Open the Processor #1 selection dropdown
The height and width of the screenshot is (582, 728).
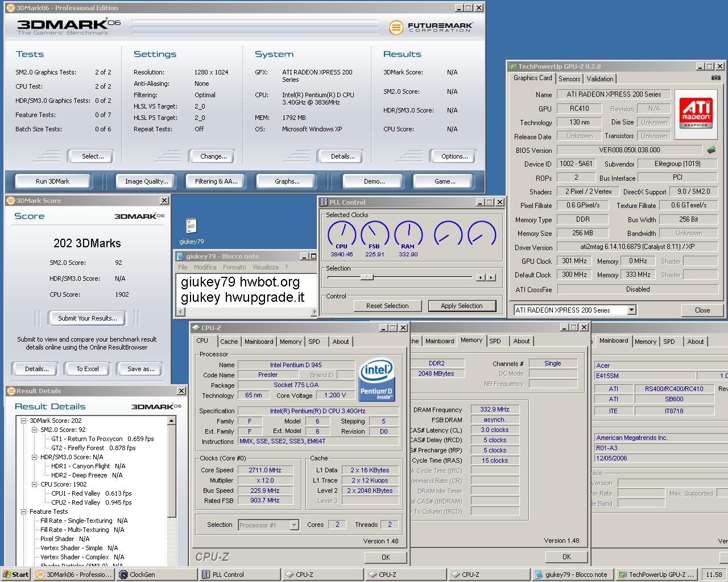(x=294, y=525)
